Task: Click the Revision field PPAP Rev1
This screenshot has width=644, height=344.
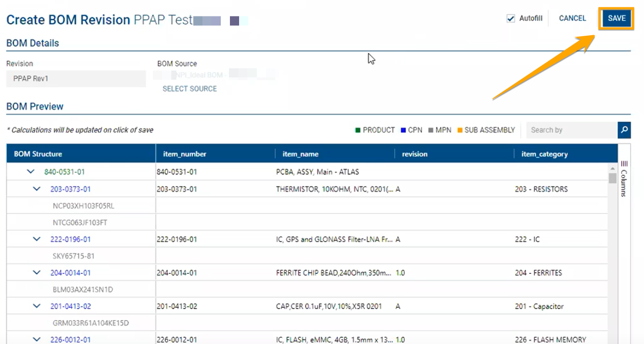Action: [x=76, y=79]
